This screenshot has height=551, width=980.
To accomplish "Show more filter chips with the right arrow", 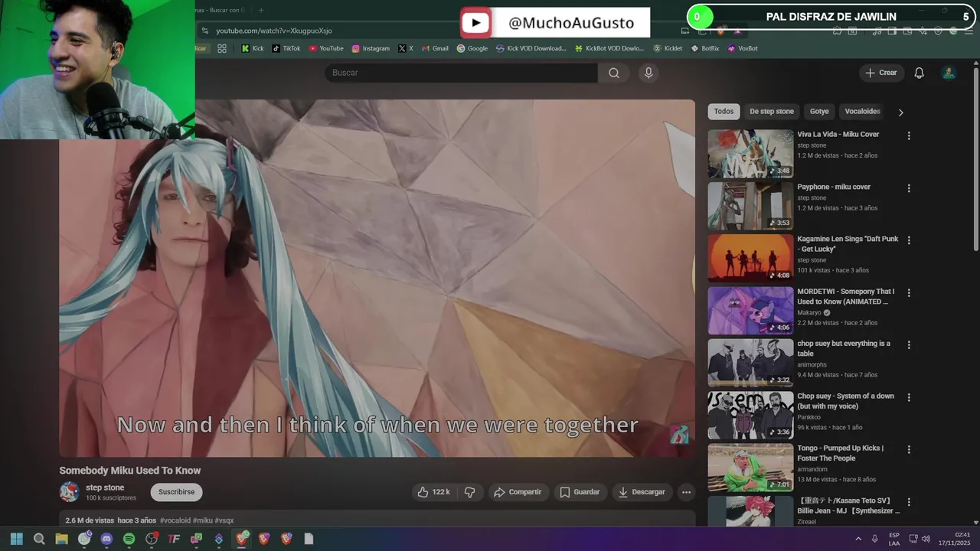I will click(x=900, y=112).
